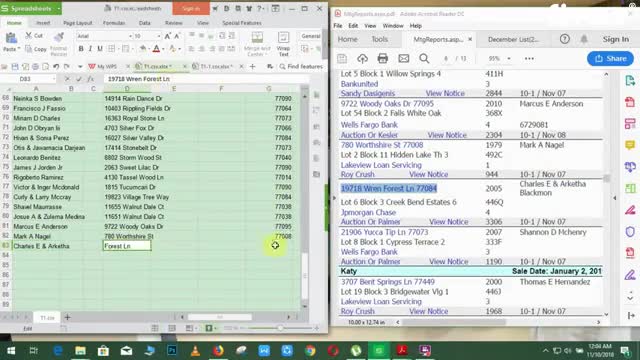Screen dimensions: 640x360
Task: Open the Windows Start menu
Action: [11, 351]
